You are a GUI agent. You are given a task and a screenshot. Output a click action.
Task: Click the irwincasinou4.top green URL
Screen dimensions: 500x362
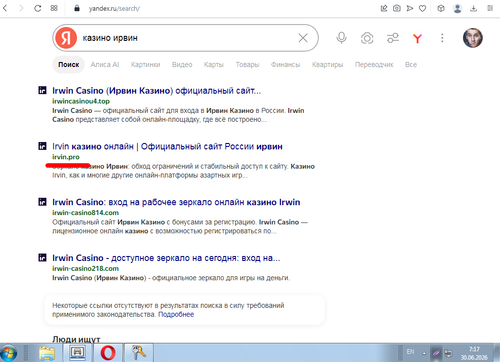[81, 101]
